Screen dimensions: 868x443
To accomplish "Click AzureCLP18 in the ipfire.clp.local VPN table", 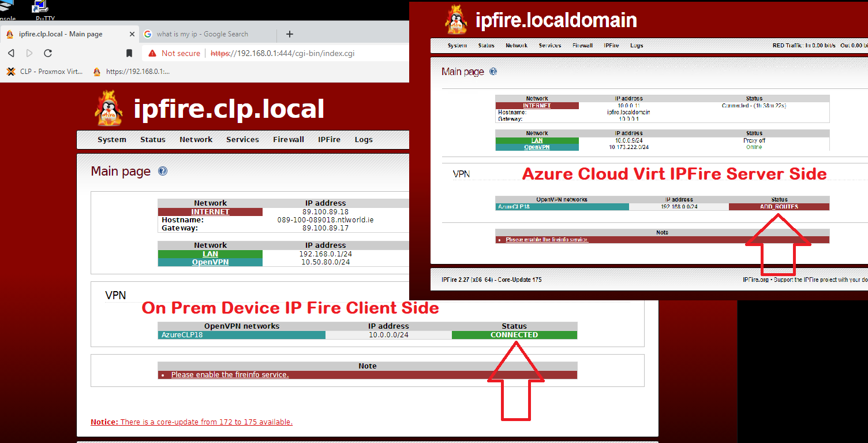I will pyautogui.click(x=182, y=335).
